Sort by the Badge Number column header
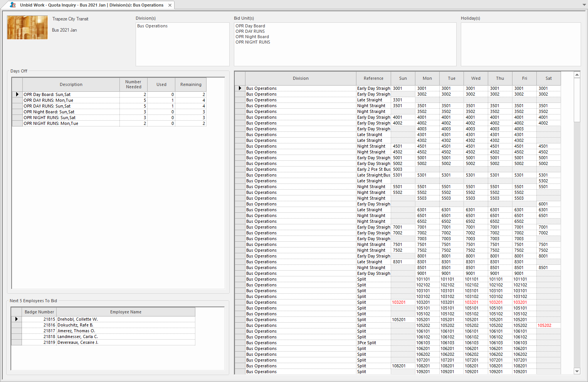This screenshot has height=382, width=588. point(39,312)
